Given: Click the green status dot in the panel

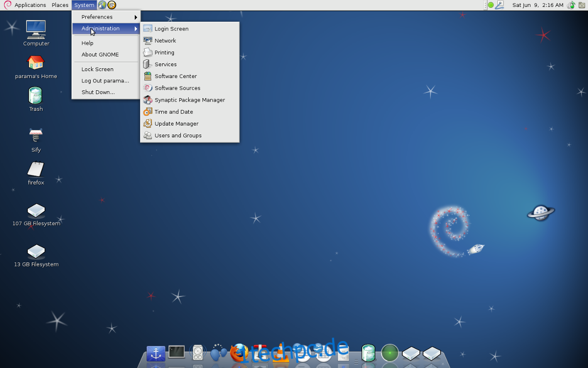Looking at the screenshot, I should (x=490, y=5).
